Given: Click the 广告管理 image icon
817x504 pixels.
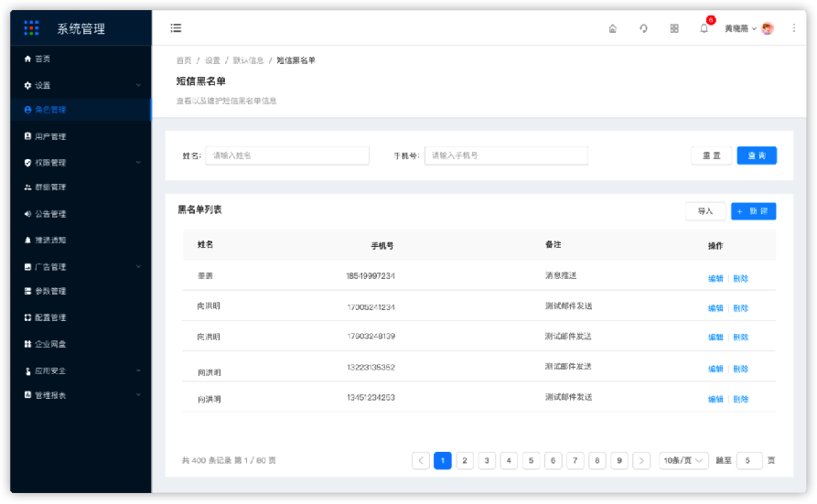Looking at the screenshot, I should click(27, 267).
